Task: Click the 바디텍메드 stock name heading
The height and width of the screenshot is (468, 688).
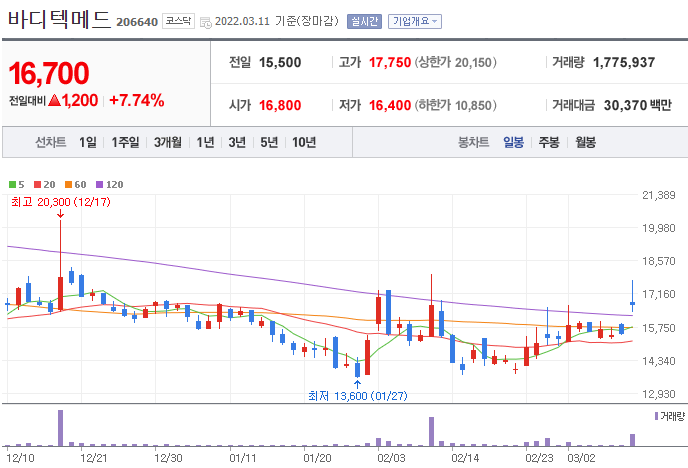Action: (x=59, y=19)
